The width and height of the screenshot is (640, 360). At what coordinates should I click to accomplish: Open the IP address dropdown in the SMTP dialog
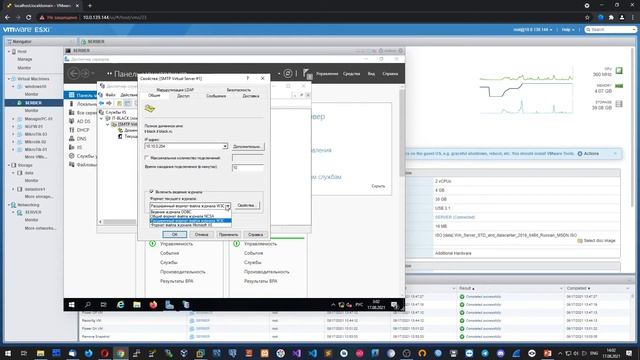pyautogui.click(x=225, y=146)
